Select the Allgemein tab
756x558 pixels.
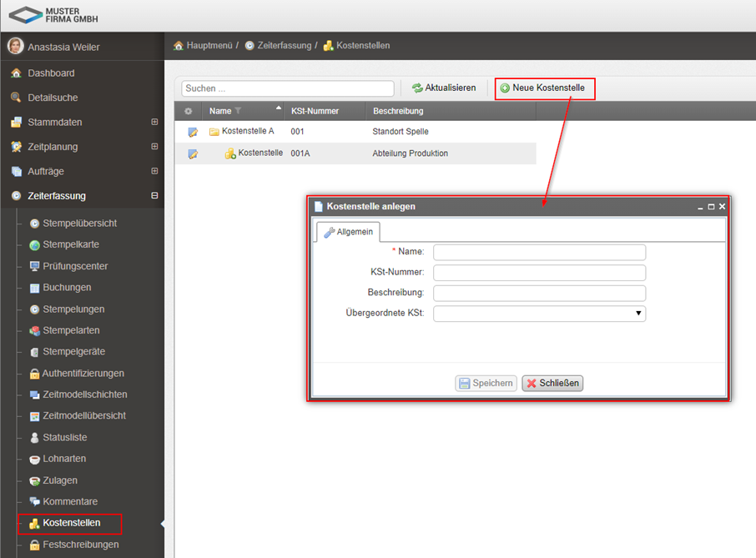(349, 232)
